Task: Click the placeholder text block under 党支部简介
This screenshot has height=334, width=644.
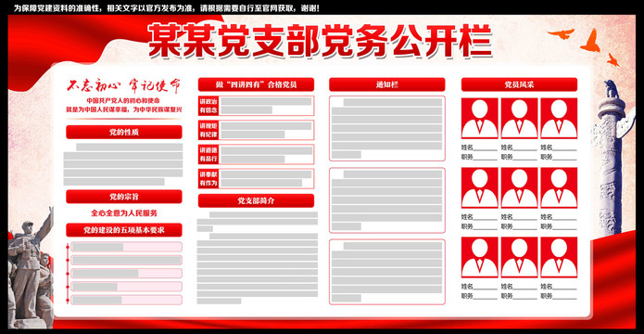Action: (x=257, y=258)
